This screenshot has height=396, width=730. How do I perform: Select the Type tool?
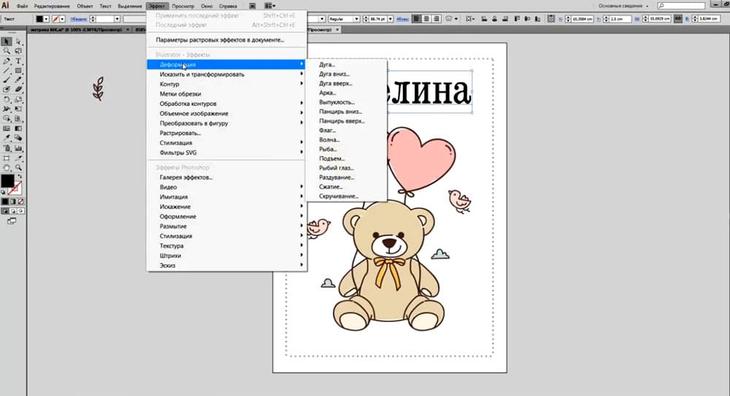[x=18, y=61]
